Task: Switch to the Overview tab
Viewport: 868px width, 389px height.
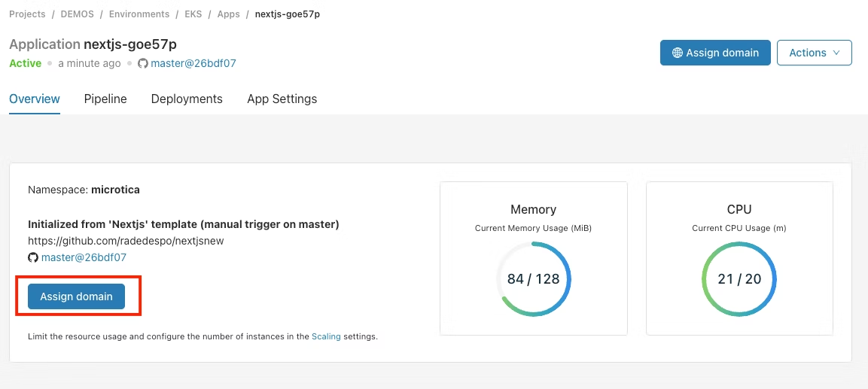Action: [x=35, y=99]
